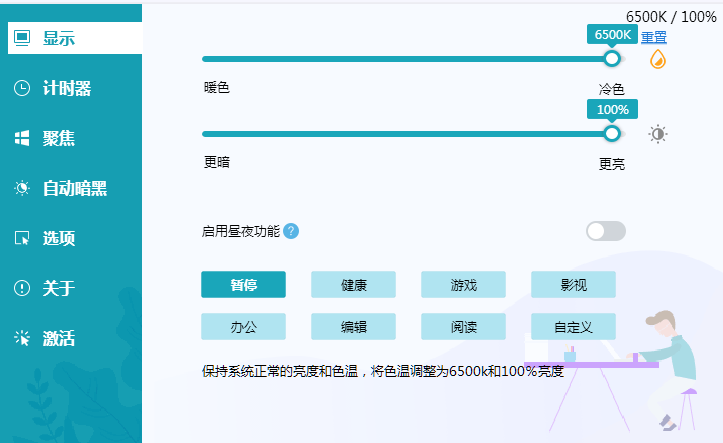Click the blue question mark help icon

291,231
